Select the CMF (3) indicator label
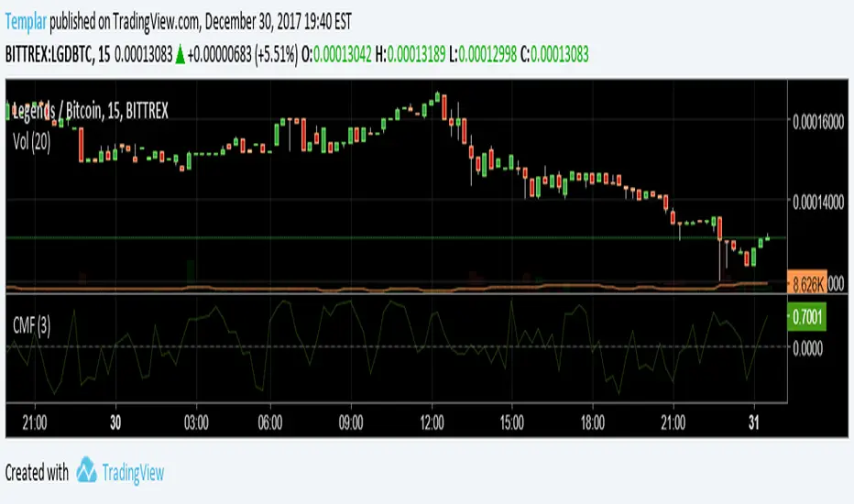854x504 pixels. (x=31, y=326)
